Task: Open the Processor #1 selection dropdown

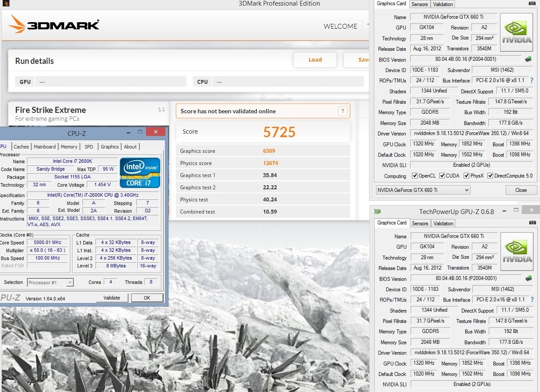Action: tap(50, 282)
